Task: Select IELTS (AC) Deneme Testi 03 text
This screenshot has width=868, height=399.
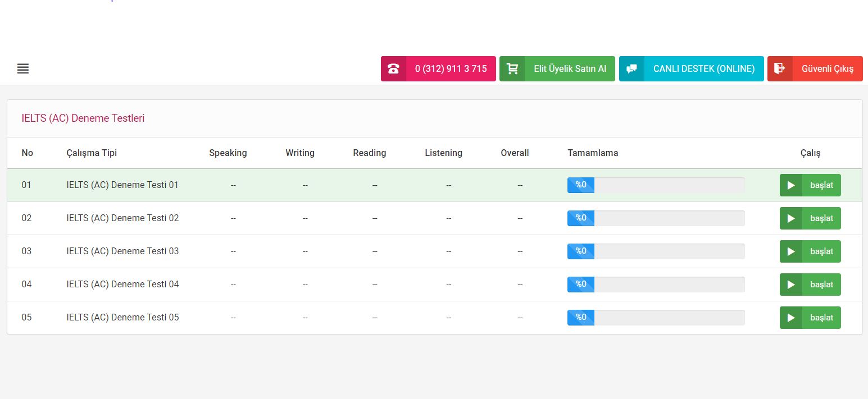Action: pyautogui.click(x=122, y=251)
